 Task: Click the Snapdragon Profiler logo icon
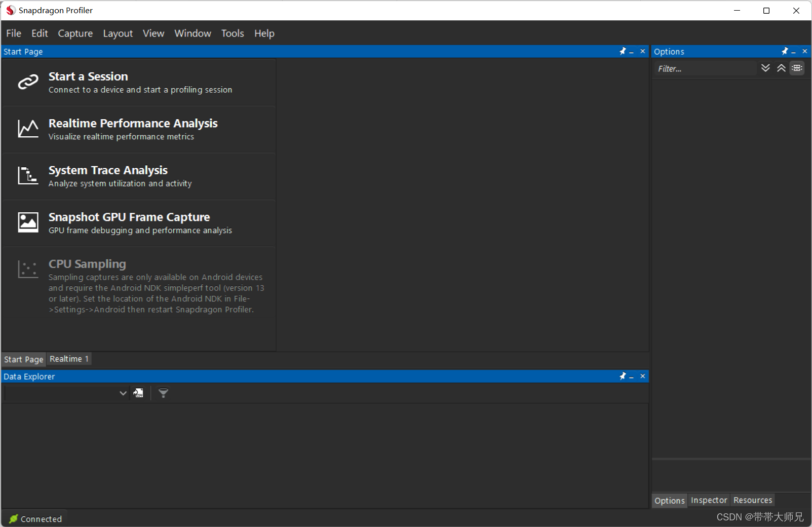pos(11,10)
